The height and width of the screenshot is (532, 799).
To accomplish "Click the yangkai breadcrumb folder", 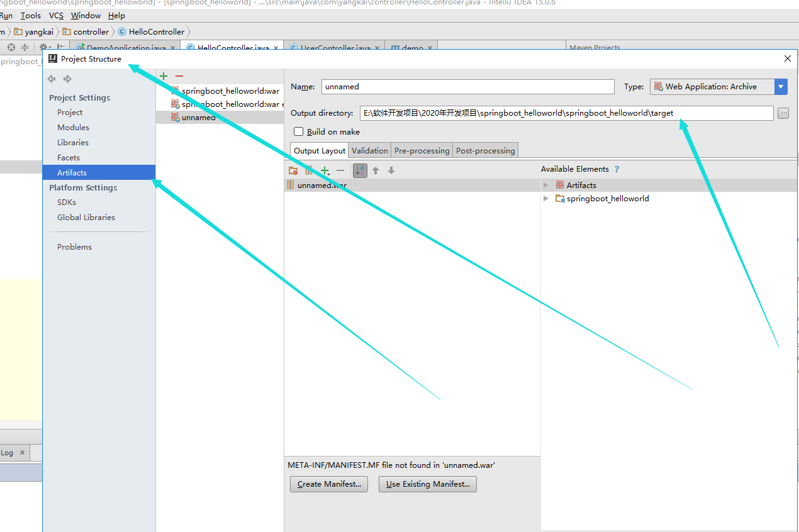I will (34, 31).
